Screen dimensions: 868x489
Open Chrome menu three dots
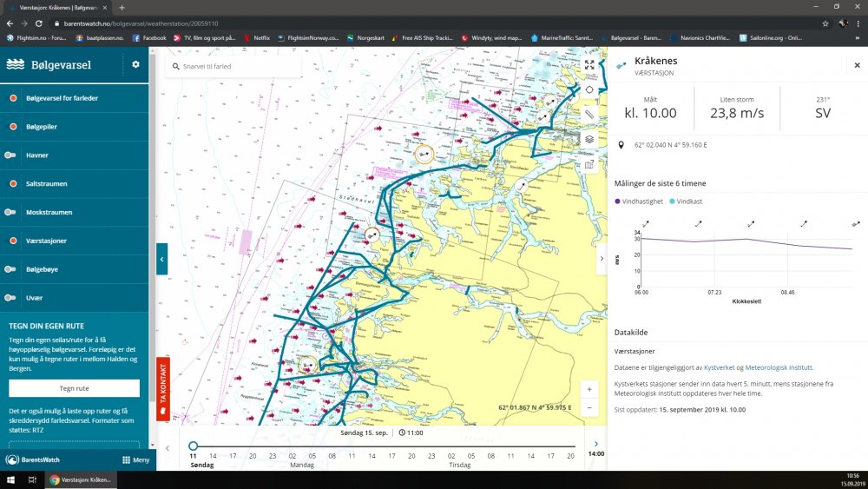point(858,23)
